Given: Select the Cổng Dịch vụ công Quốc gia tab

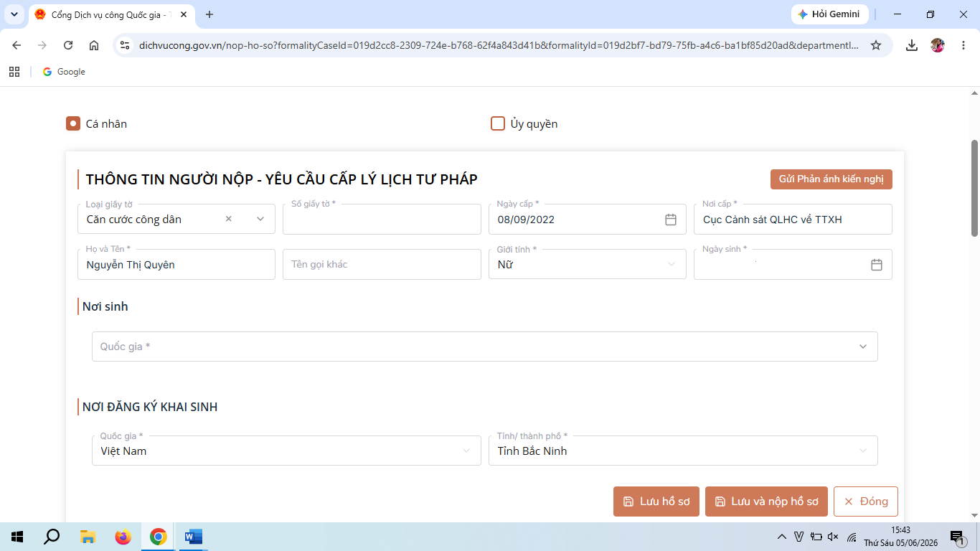Looking at the screenshot, I should [x=110, y=14].
